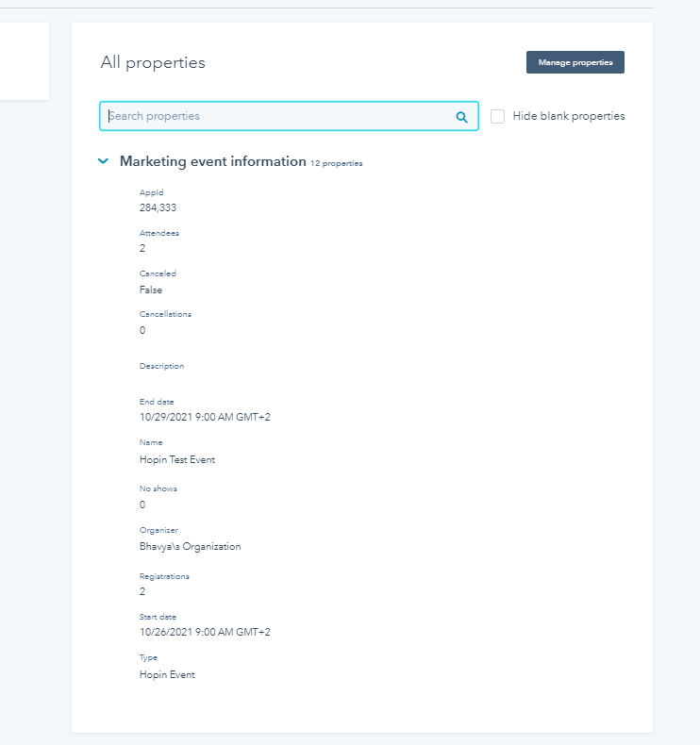
Task: Select the Canceled value False
Action: [151, 290]
